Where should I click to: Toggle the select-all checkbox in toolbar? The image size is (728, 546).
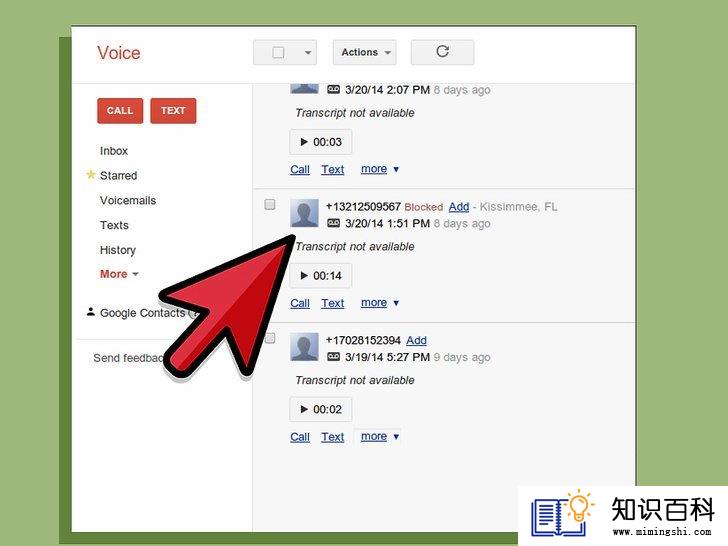pyautogui.click(x=278, y=52)
